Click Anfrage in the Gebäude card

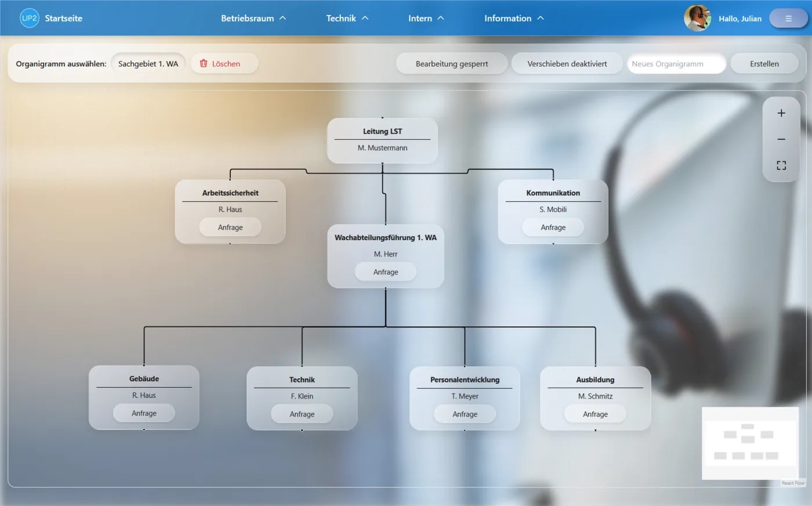pyautogui.click(x=144, y=413)
